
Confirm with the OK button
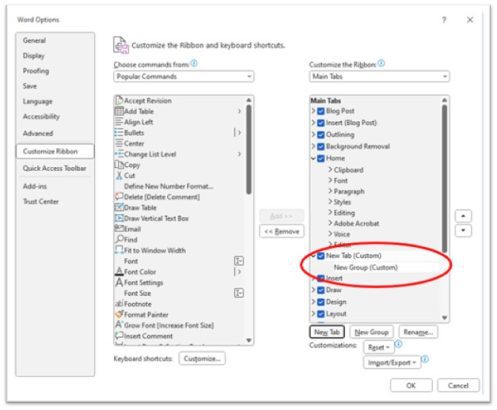coord(411,385)
